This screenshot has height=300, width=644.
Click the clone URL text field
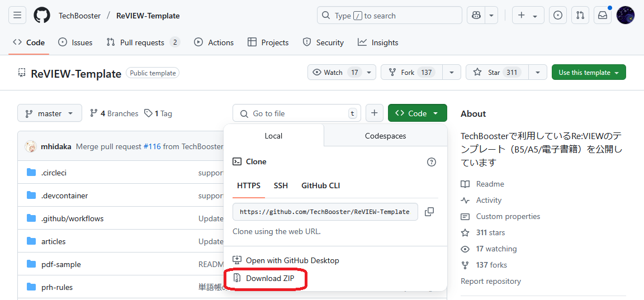325,212
